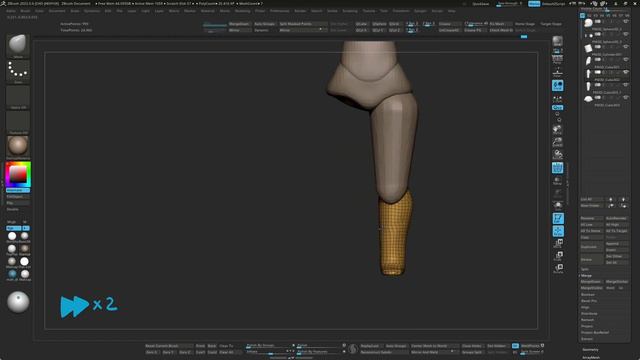Open the Help menu
This screenshot has width=640, height=360.
(x=451, y=11)
